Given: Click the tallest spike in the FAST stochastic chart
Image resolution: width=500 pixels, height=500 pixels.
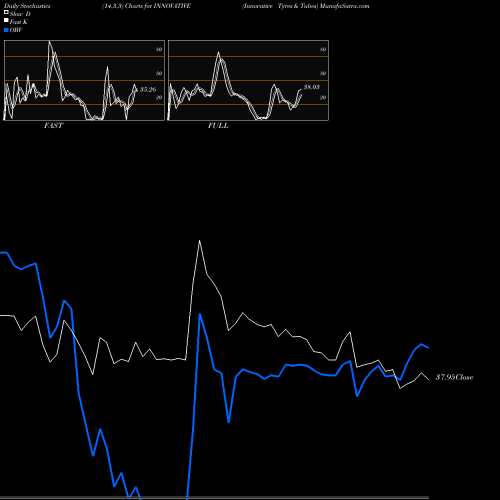Looking at the screenshot, I should click(50, 42).
